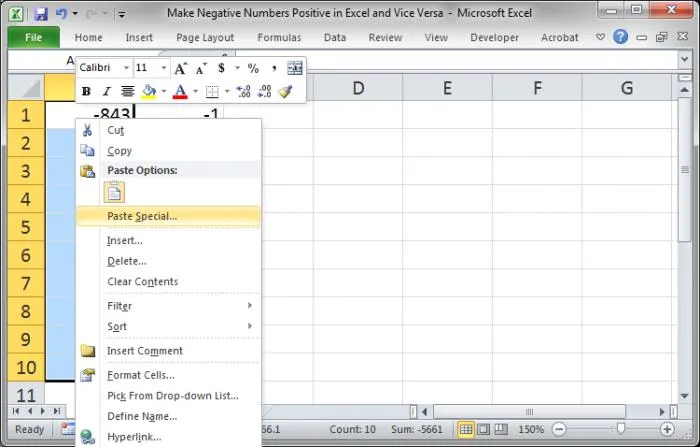Click the zoom in plus button
Viewport: 700px width, 447px height.
pyautogui.click(x=667, y=430)
